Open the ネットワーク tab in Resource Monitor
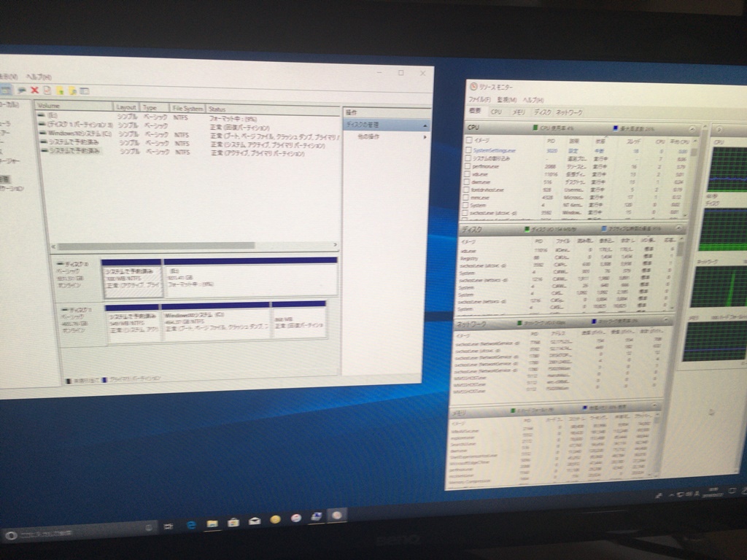Viewport: 747px width, 560px height. [x=569, y=112]
